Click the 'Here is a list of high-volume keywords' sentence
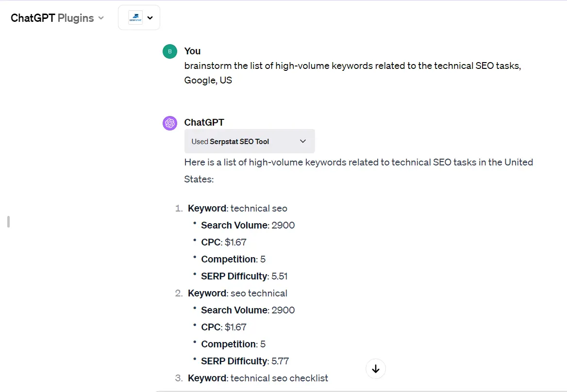 click(358, 170)
